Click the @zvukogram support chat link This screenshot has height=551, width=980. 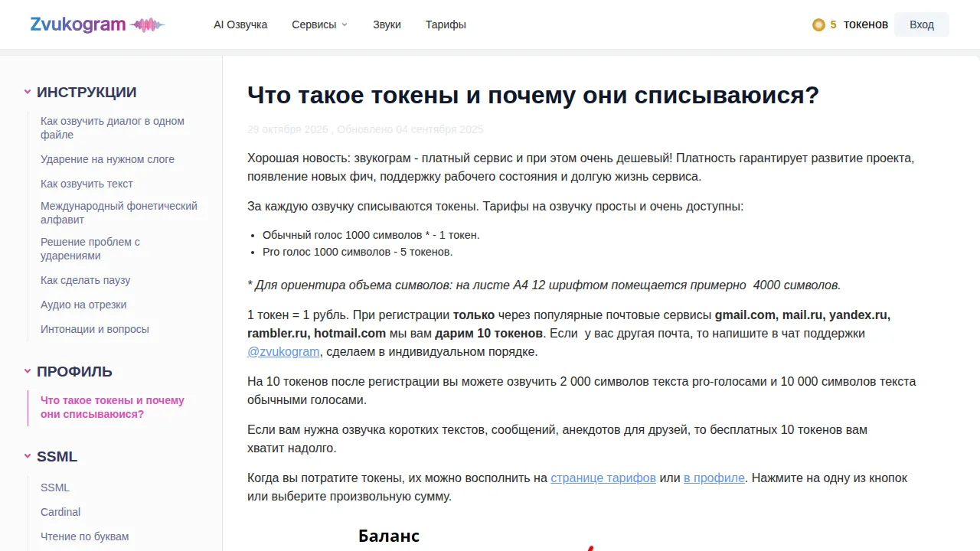point(283,352)
